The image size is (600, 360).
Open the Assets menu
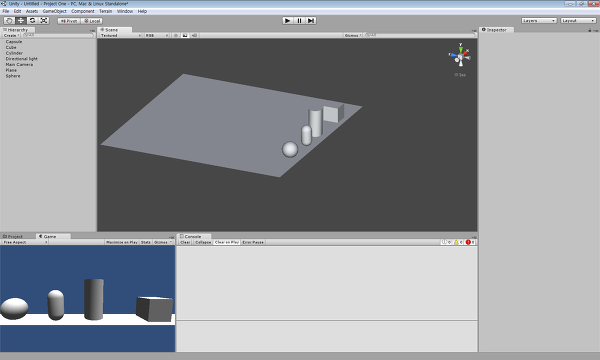tap(32, 11)
